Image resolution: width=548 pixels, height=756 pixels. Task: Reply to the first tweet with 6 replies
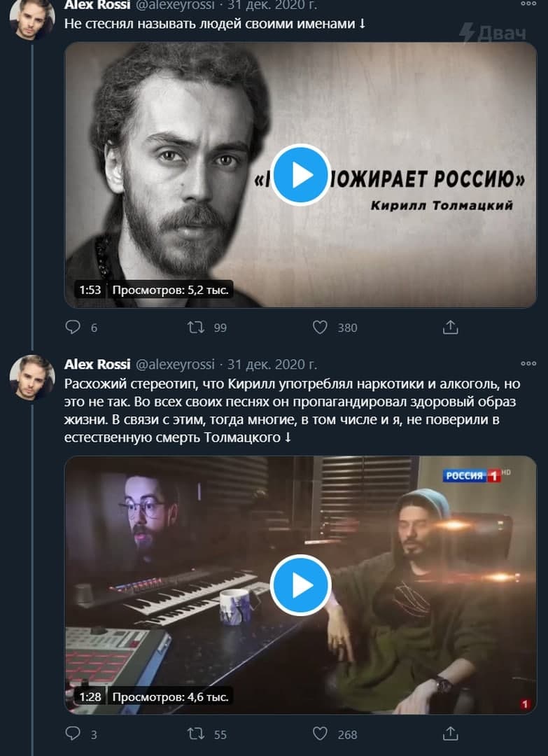pyautogui.click(x=73, y=328)
